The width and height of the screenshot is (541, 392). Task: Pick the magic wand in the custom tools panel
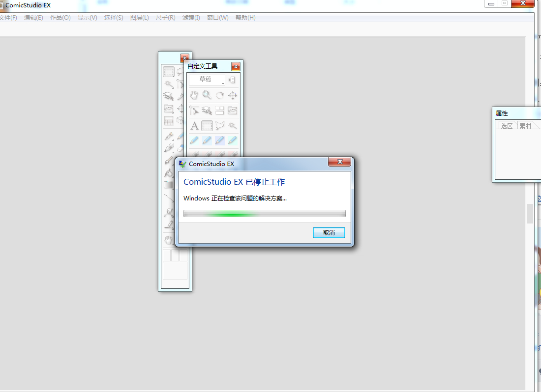click(x=233, y=126)
